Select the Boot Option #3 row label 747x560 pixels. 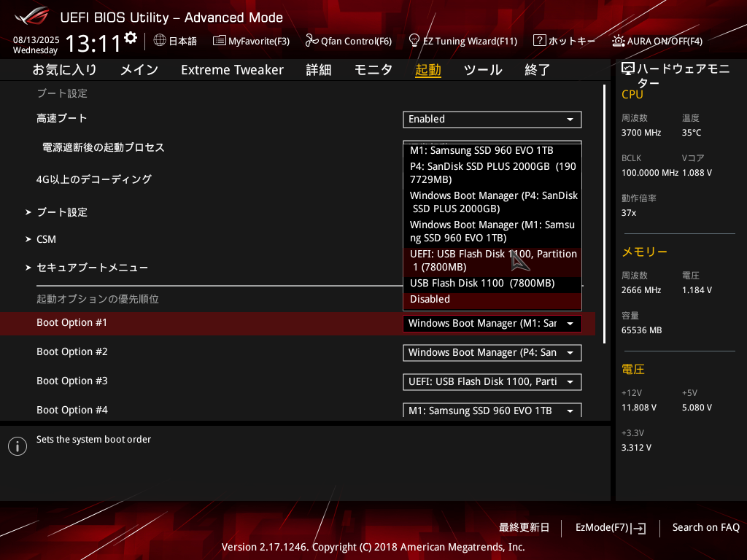[72, 381]
